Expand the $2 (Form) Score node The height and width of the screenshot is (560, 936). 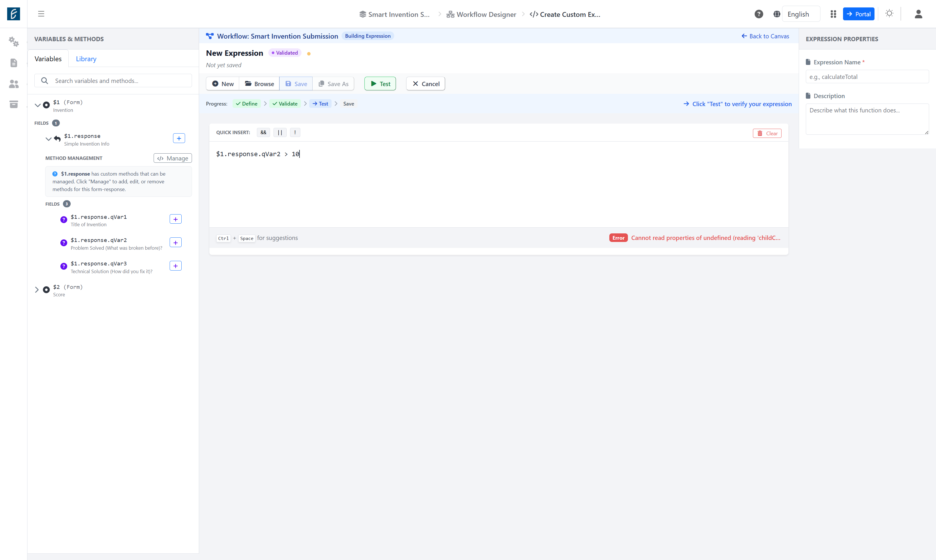(x=37, y=290)
